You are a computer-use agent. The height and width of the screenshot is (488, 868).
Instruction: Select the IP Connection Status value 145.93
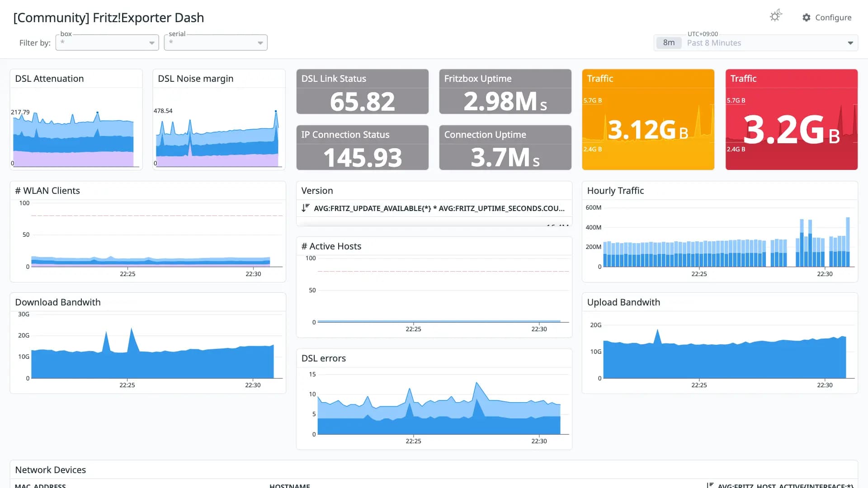coord(363,158)
